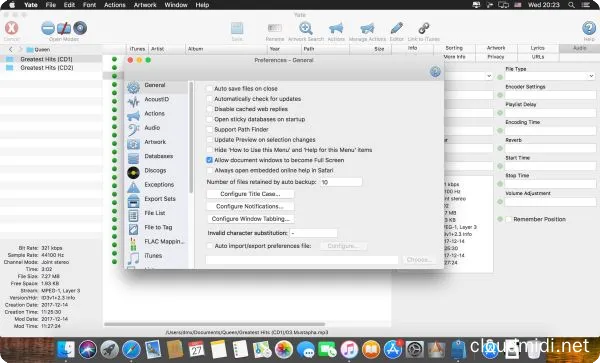Select the Export Sets preferences pane
Image resolution: width=600 pixels, height=363 pixels.
tap(156, 200)
